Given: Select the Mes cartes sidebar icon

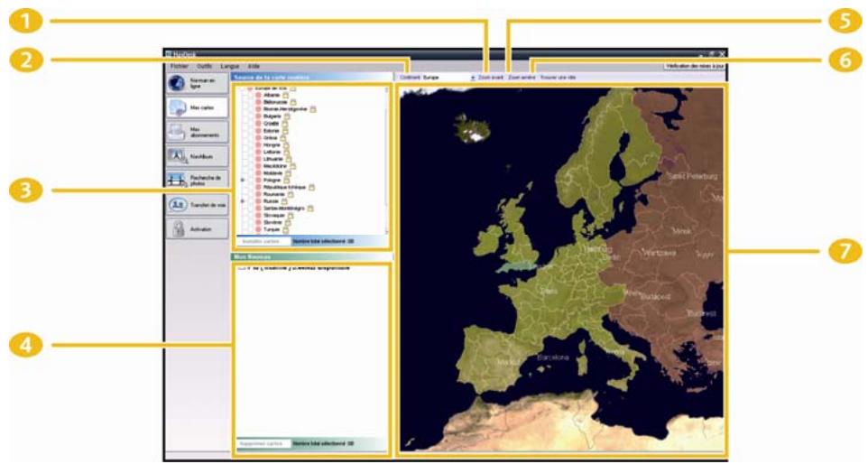Looking at the screenshot, I should 178,107.
